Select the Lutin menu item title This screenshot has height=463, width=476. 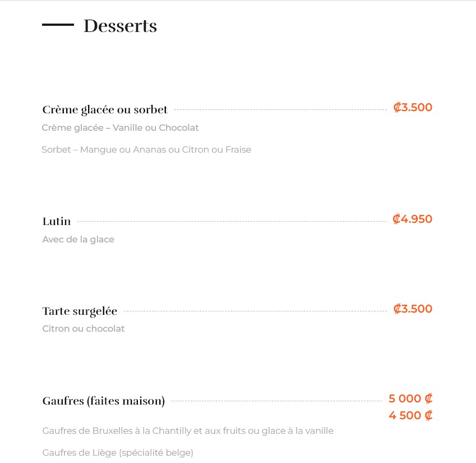57,221
